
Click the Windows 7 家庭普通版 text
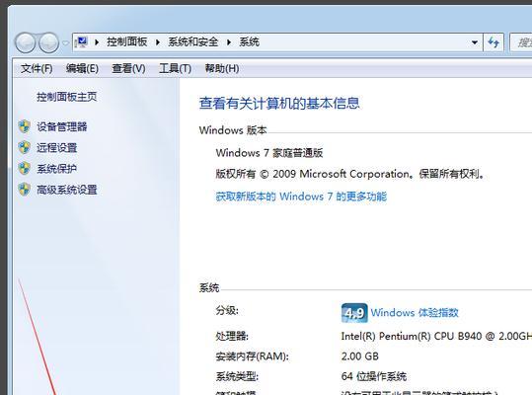pos(269,153)
